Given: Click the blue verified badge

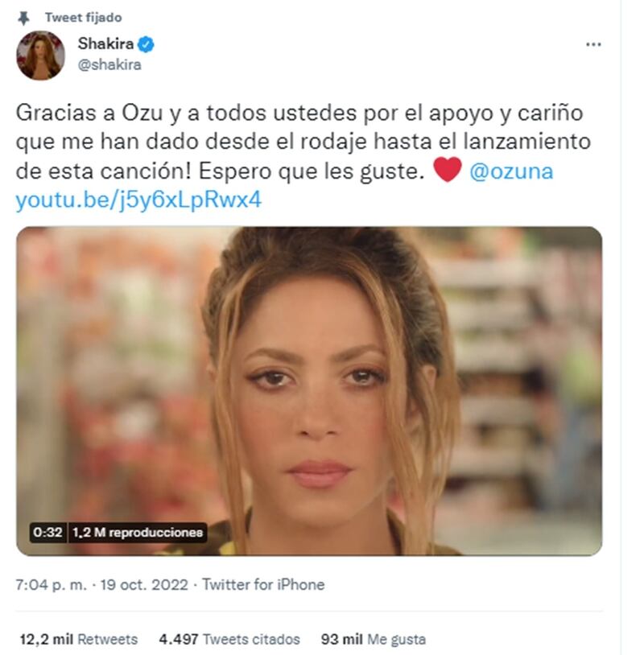Looking at the screenshot, I should point(146,44).
